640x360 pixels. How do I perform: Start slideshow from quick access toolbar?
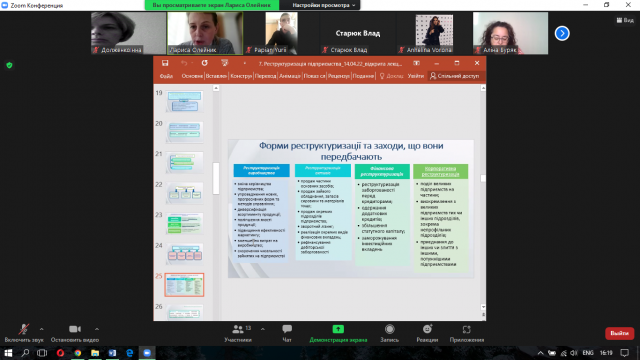click(224, 63)
